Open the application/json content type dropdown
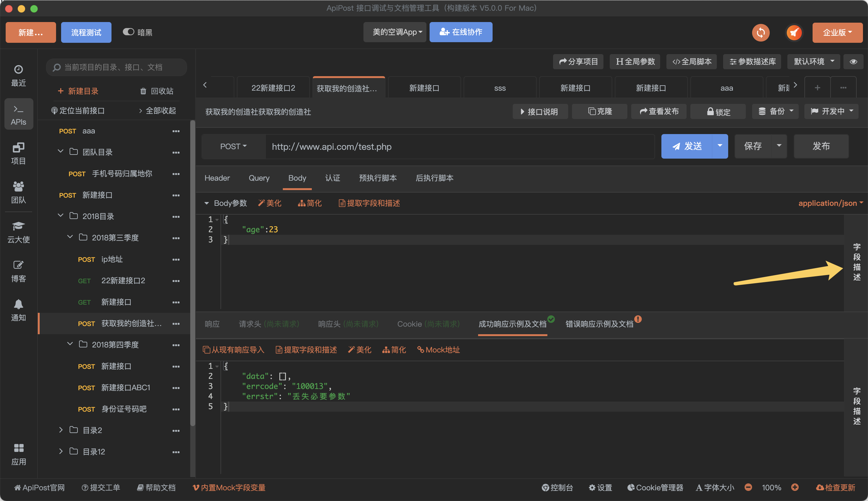The image size is (868, 501). (830, 203)
